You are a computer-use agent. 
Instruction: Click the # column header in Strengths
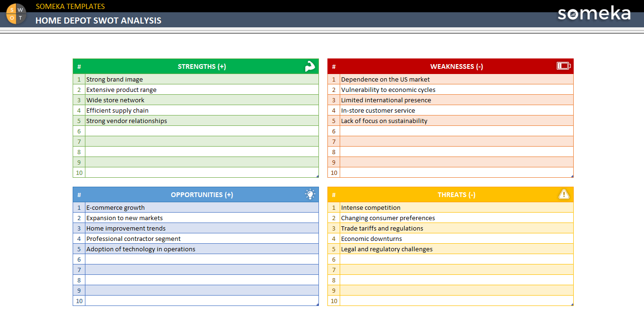click(x=79, y=66)
